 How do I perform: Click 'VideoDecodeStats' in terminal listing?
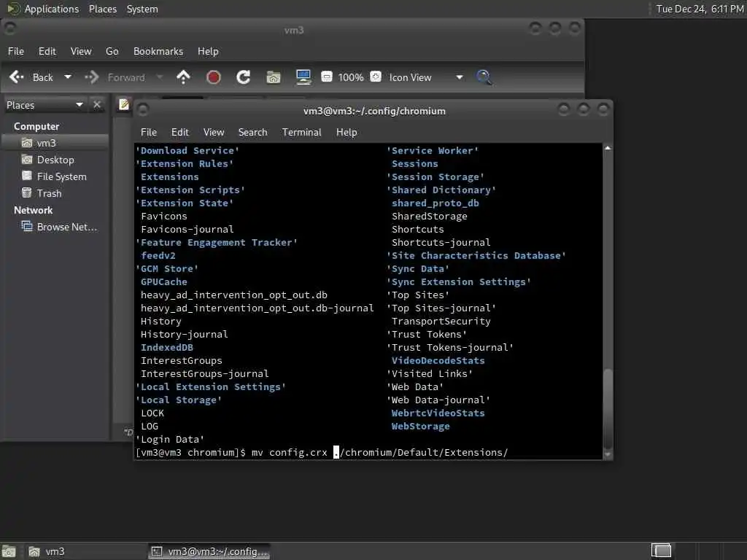point(438,360)
